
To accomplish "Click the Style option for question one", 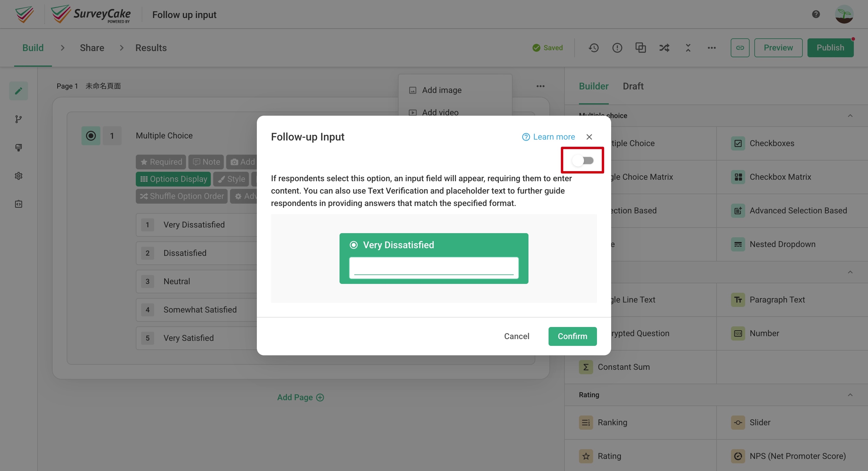I will click(231, 179).
